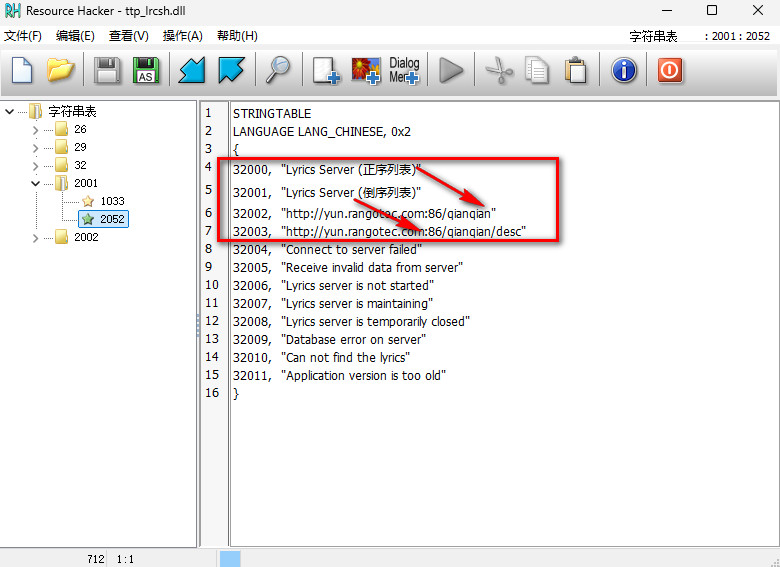The height and width of the screenshot is (567, 780).
Task: Select the 29 folder in tree
Action: click(80, 147)
